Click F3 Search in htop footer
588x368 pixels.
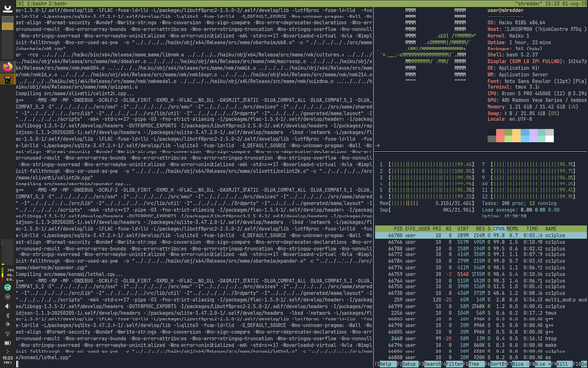point(430,364)
